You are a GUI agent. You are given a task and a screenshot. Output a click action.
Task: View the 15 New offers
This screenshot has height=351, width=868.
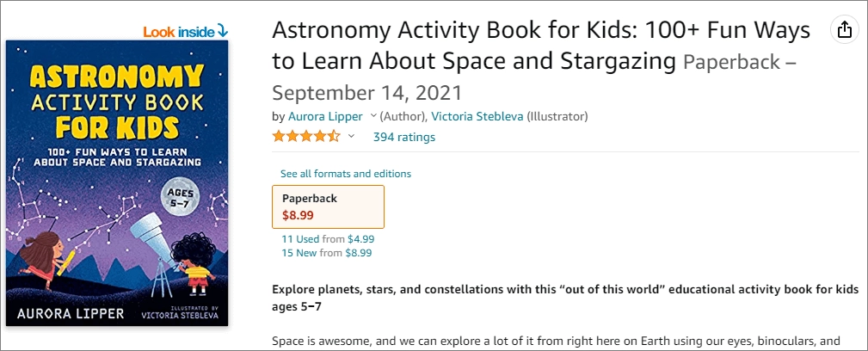(x=299, y=253)
